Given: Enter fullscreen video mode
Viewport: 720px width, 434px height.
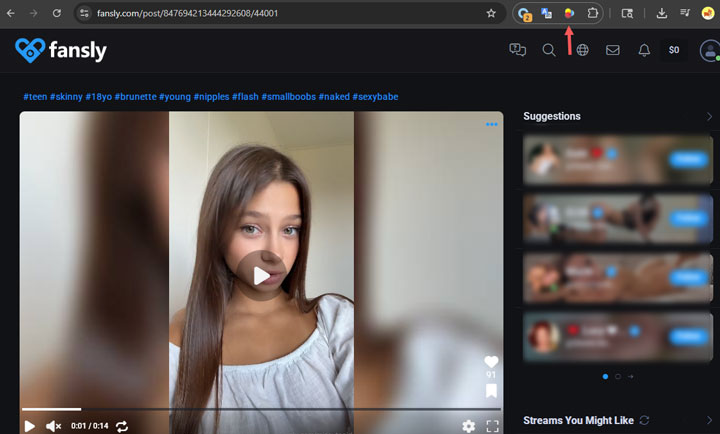Looking at the screenshot, I should tap(492, 426).
